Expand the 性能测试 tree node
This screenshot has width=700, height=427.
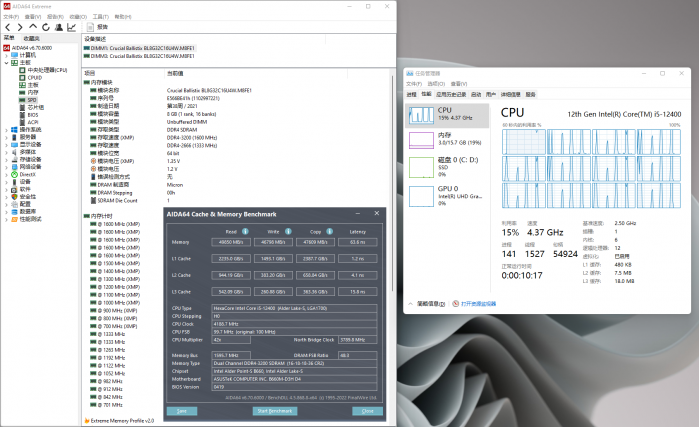pos(4,218)
